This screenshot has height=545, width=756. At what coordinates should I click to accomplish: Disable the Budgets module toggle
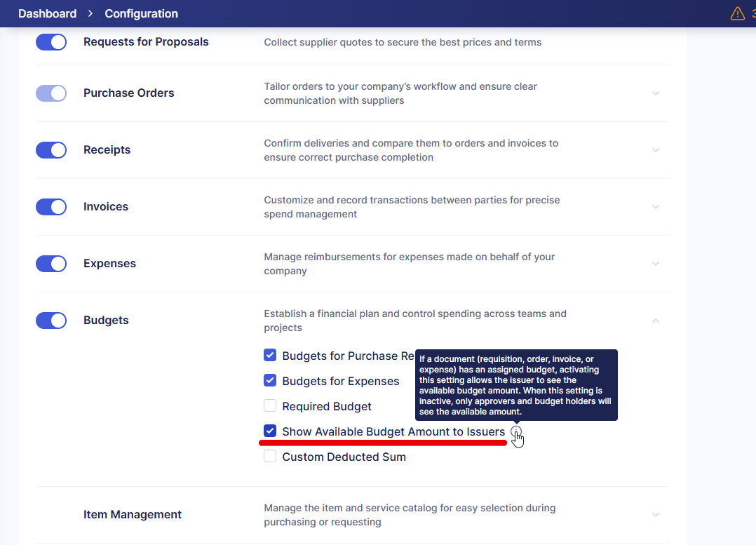pos(51,321)
